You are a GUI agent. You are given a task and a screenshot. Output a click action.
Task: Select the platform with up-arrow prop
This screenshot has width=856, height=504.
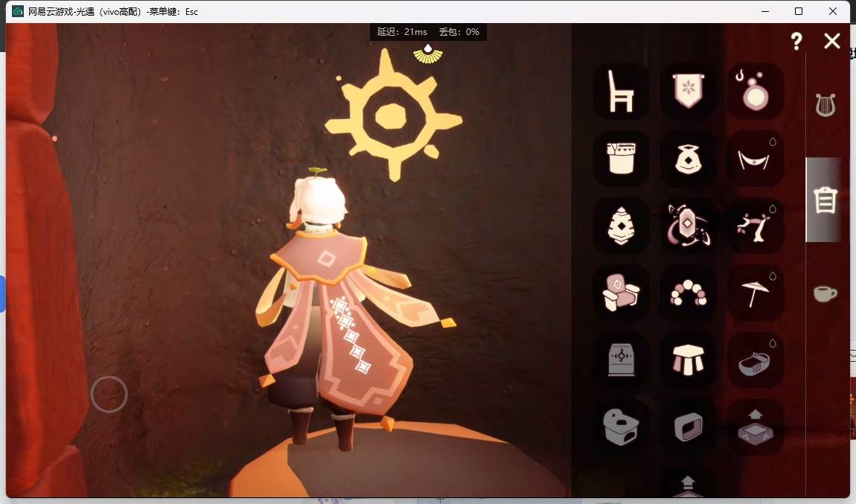click(755, 427)
